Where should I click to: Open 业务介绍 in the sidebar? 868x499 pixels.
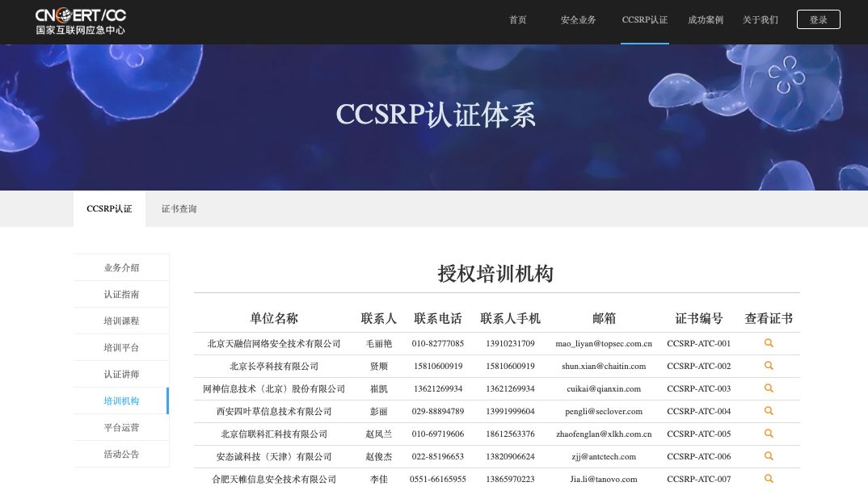[121, 268]
